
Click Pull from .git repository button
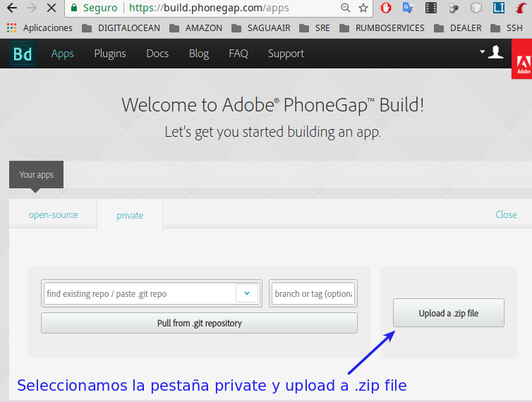click(199, 323)
